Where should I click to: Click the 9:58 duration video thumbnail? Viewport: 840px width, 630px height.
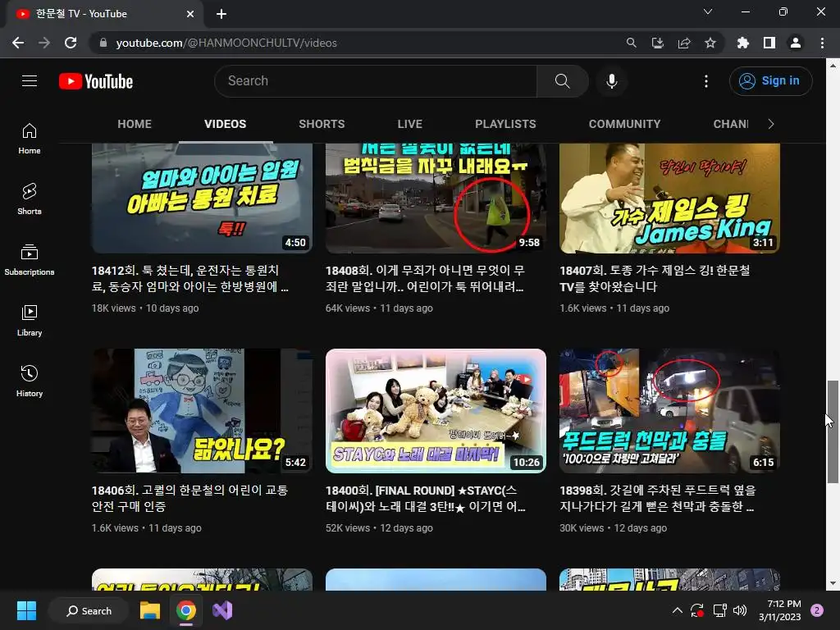436,197
